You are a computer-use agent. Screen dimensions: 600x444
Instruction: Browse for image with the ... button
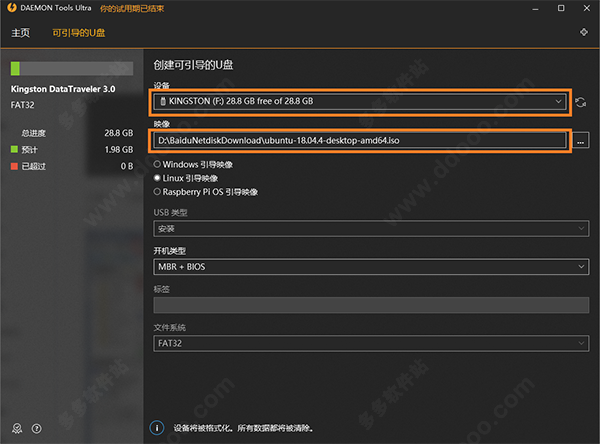[x=580, y=140]
